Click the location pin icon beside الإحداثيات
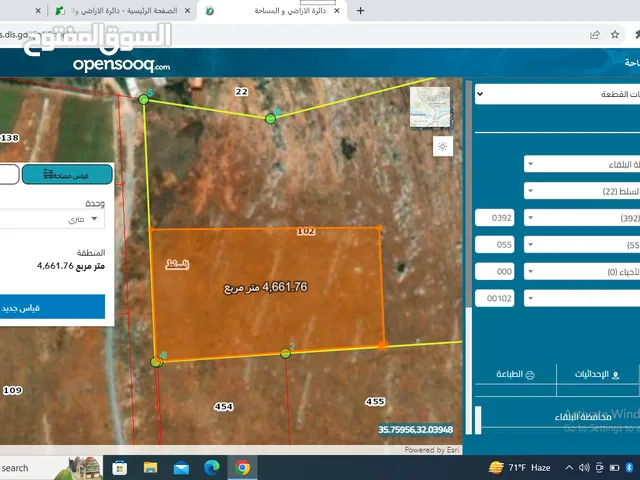 pos(616,375)
